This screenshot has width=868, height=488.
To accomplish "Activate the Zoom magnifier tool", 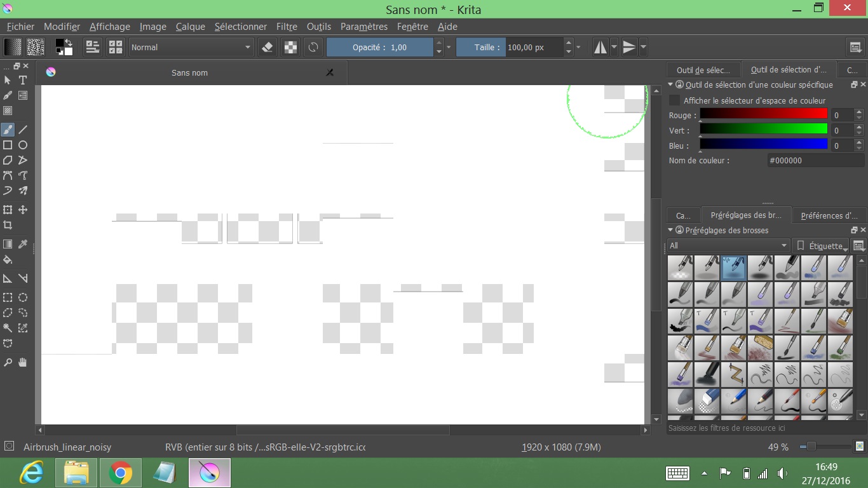I will (x=8, y=362).
